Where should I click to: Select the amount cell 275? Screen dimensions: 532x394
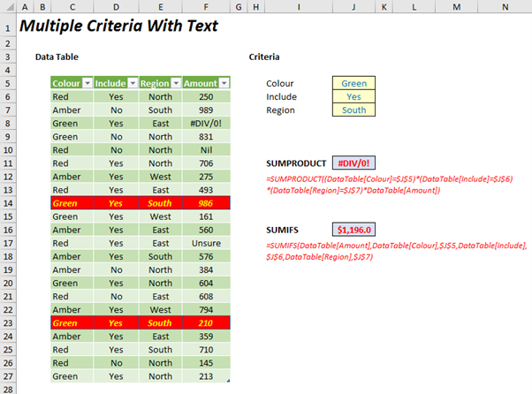(x=206, y=177)
